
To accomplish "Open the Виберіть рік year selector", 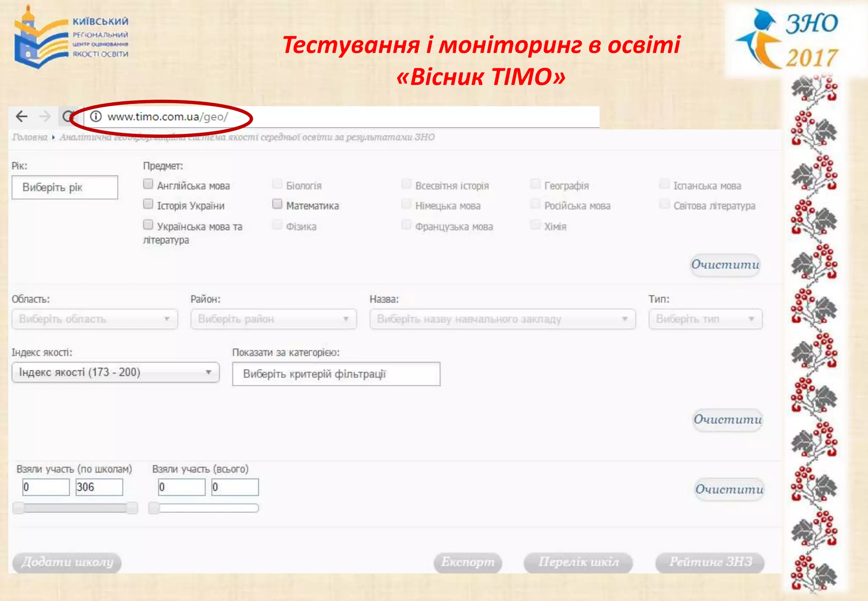I will tap(64, 187).
